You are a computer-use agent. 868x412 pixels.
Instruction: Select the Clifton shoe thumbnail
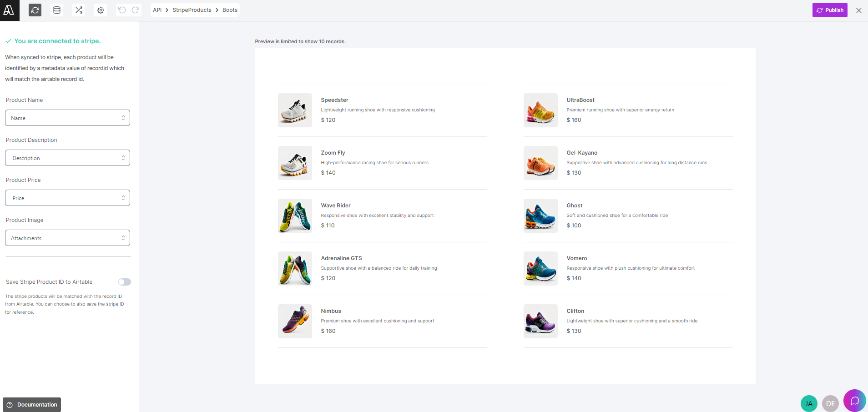(x=540, y=321)
